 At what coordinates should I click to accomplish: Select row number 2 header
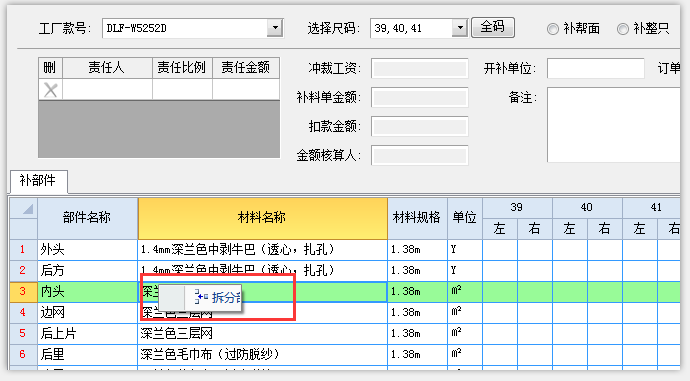[23, 271]
